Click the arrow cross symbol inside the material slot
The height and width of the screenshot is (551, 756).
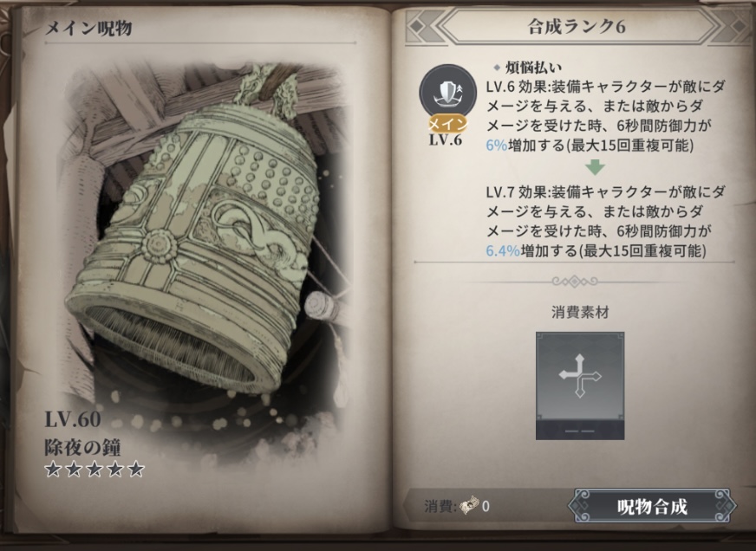(580, 376)
